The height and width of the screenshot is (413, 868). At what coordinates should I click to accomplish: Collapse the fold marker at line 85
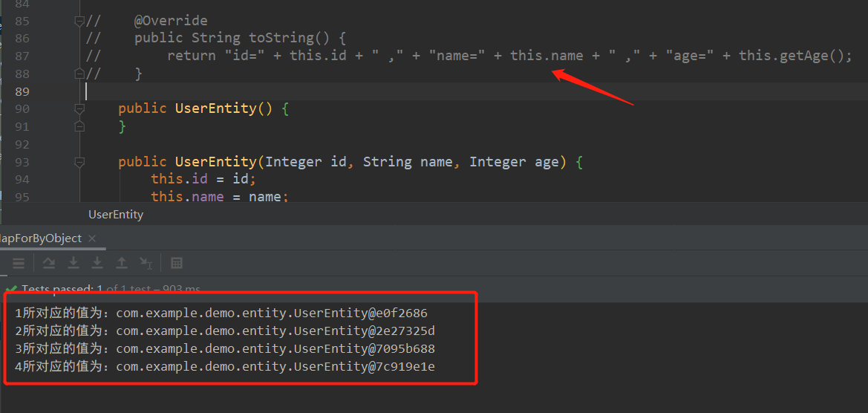79,22
